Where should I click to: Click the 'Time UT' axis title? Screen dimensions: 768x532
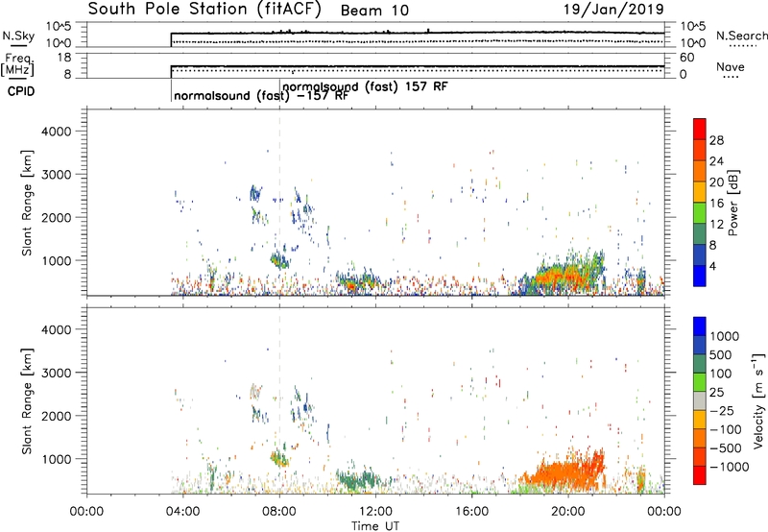[x=375, y=526]
